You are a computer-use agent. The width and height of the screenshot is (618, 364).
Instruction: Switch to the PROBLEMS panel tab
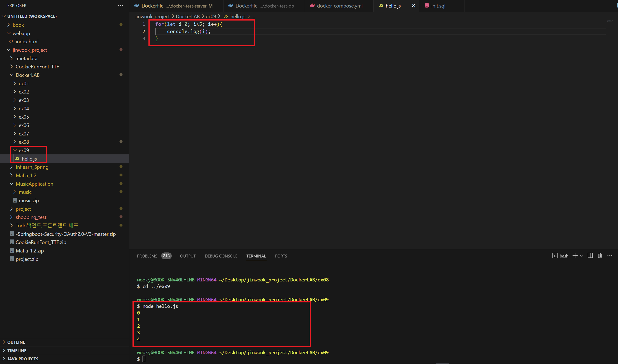click(x=147, y=256)
